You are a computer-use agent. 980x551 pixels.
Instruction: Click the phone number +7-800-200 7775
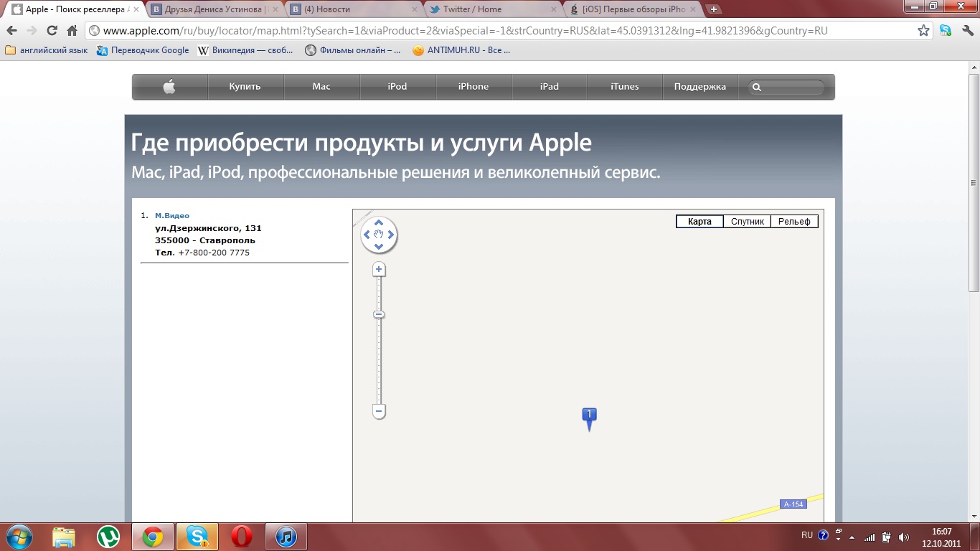pyautogui.click(x=214, y=253)
